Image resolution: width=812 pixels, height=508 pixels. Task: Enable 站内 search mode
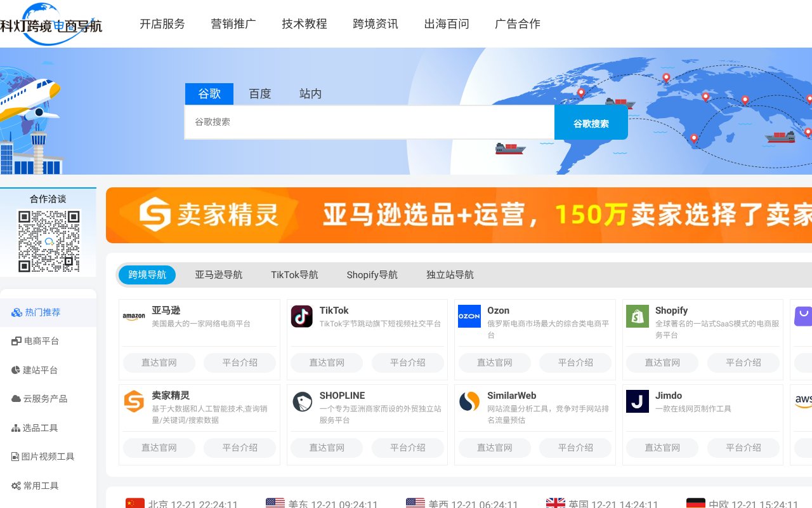[310, 94]
